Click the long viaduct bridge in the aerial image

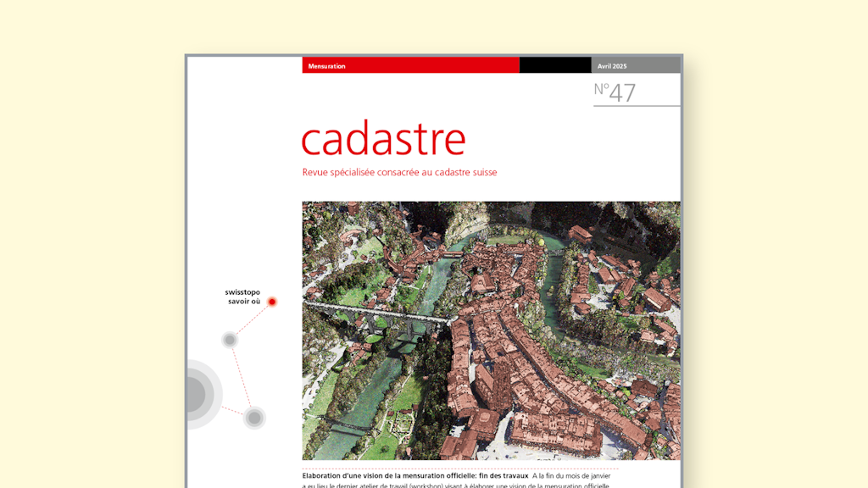(373, 311)
